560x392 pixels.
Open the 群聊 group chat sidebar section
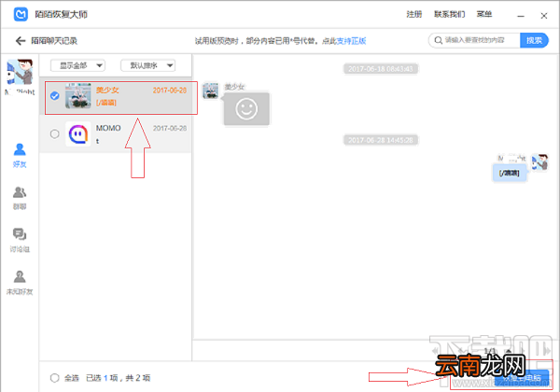tap(20, 198)
